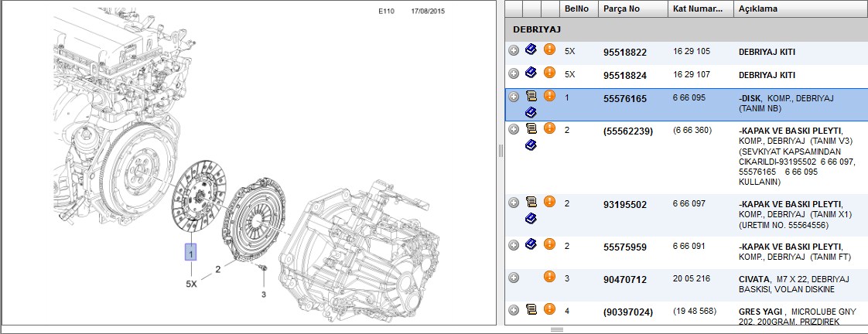Click the orange warning icon for 93195502

549,201
